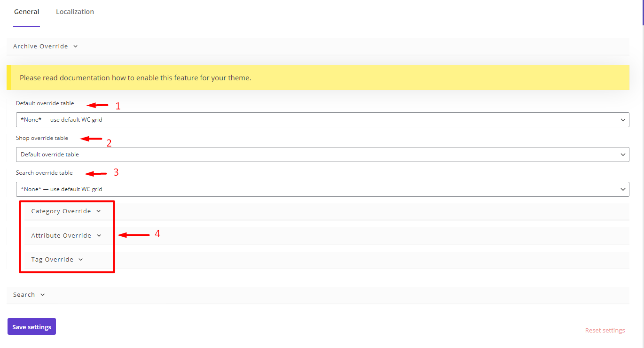Viewport: 644px width, 348px height.
Task: Click the Reset settings link
Action: pos(605,331)
